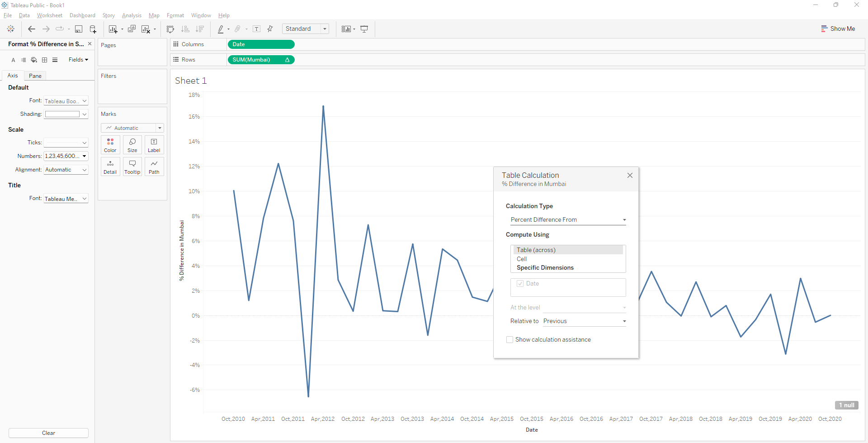Open the Dashboard menu

[x=82, y=15]
